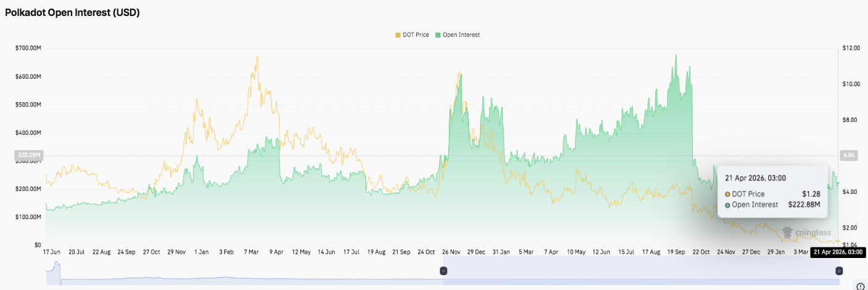The image size is (868, 290).
Task: Click the $100.00M left axis label
Action: (28, 217)
